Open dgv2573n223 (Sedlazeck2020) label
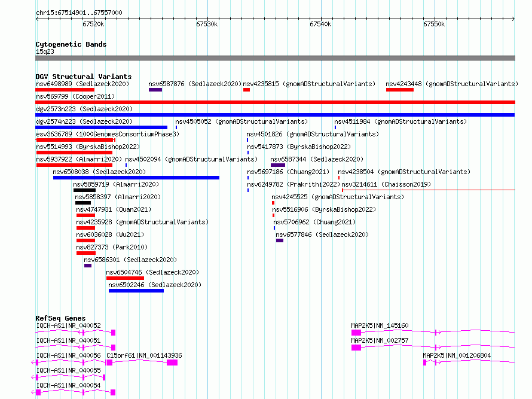This screenshot has width=532, height=399. tap(84, 109)
